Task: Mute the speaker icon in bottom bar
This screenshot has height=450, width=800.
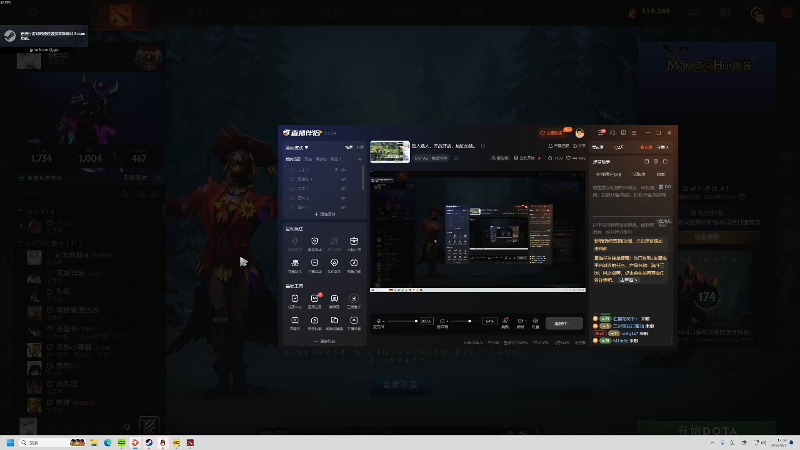Action: point(442,321)
